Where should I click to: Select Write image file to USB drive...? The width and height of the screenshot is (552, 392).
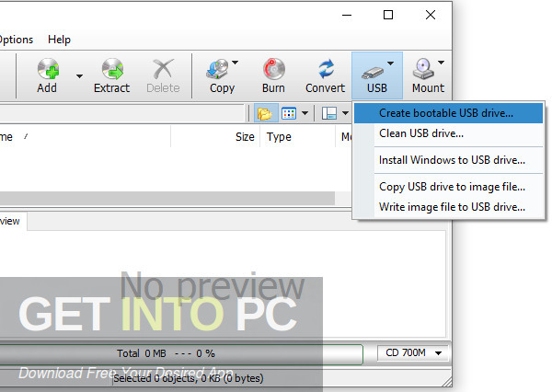(x=448, y=207)
